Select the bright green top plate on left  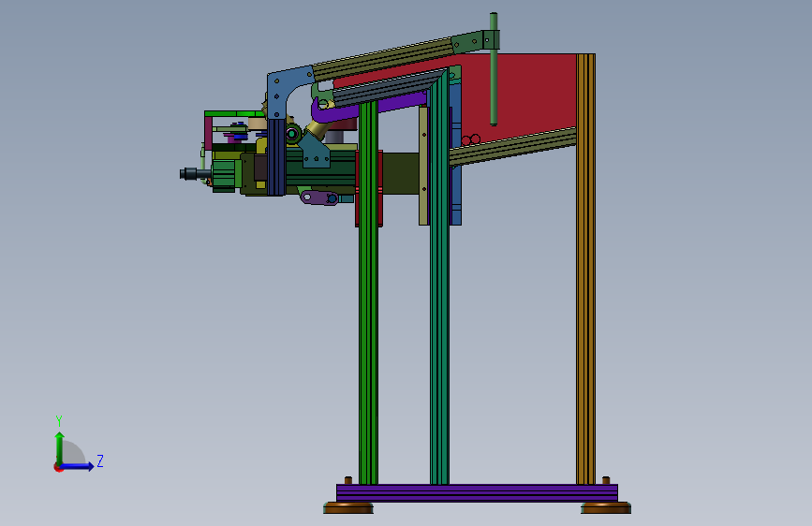[x=234, y=113]
